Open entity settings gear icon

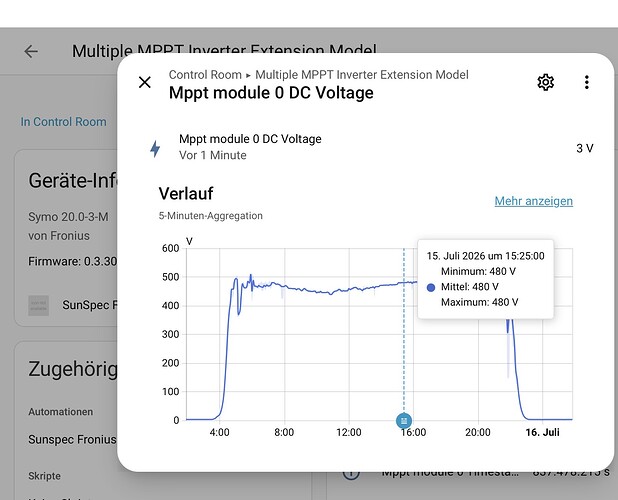click(545, 82)
